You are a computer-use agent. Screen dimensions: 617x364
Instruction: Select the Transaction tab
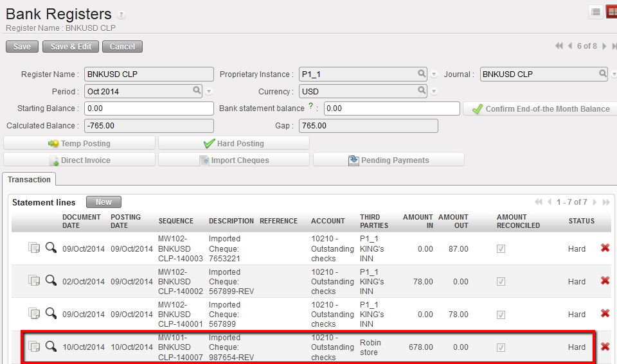point(29,180)
